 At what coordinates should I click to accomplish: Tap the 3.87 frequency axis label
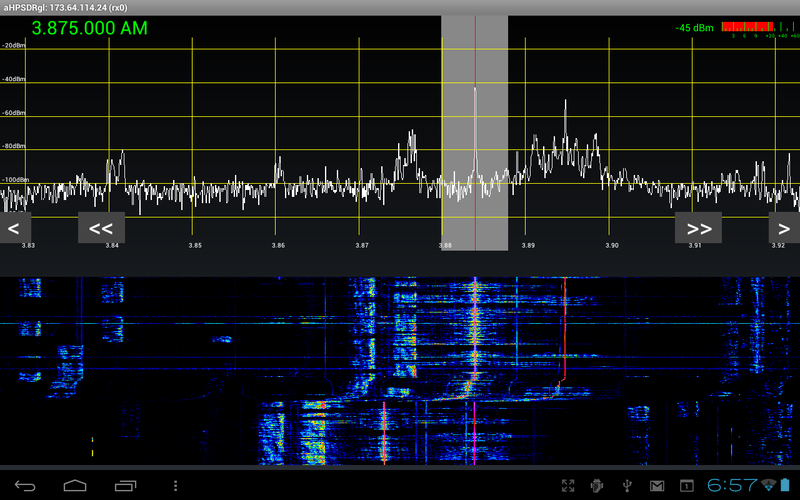click(362, 245)
